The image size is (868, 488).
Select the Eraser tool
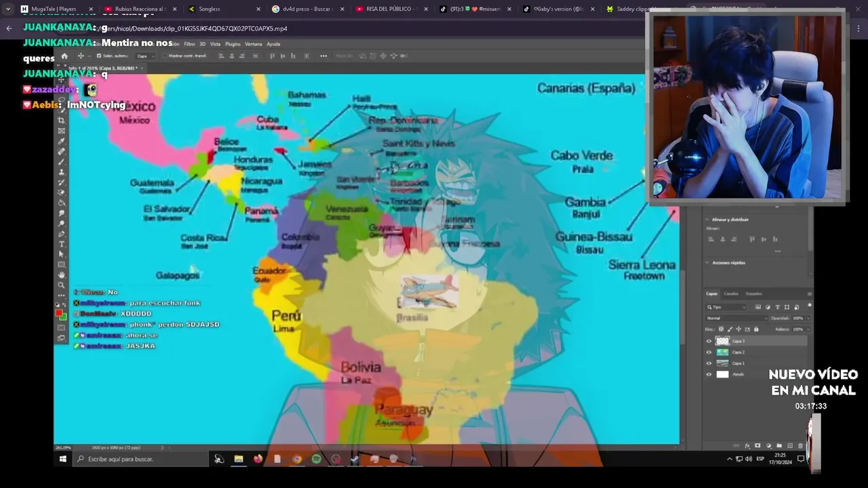coord(61,192)
